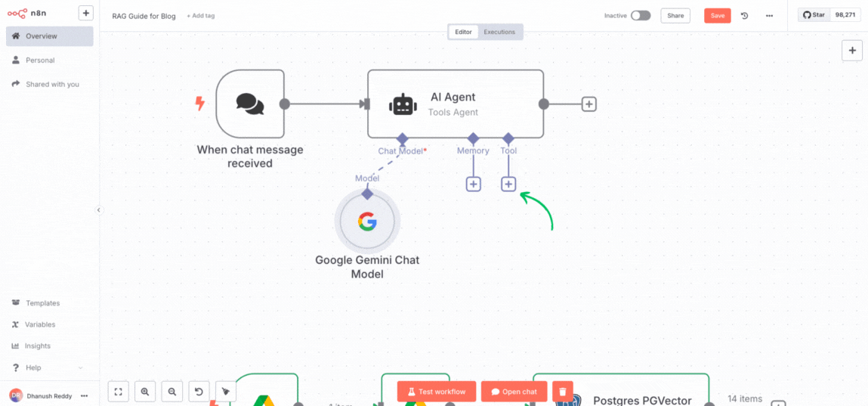The image size is (868, 406).
Task: Open the chat message trigger node
Action: pos(250,104)
